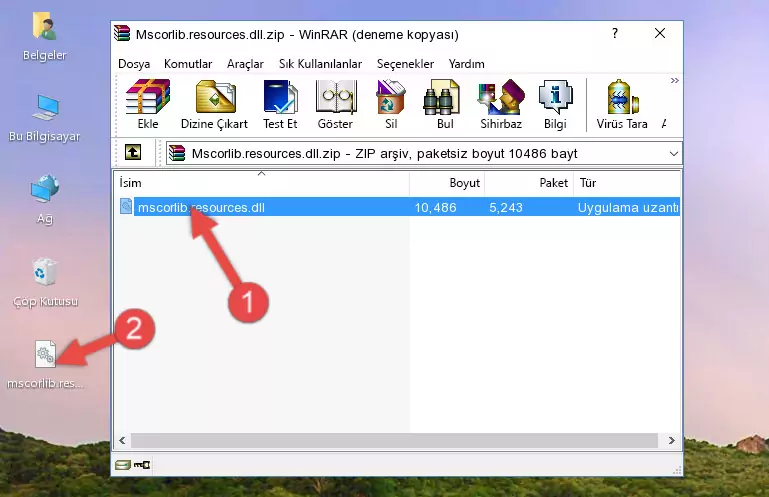
Task: Sort by Boyut column header
Action: point(447,183)
